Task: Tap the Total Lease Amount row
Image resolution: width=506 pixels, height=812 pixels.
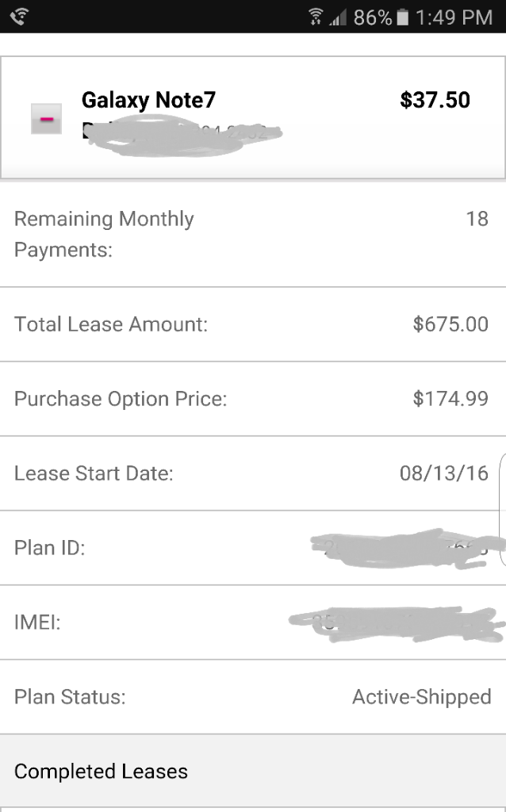Action: [253, 324]
